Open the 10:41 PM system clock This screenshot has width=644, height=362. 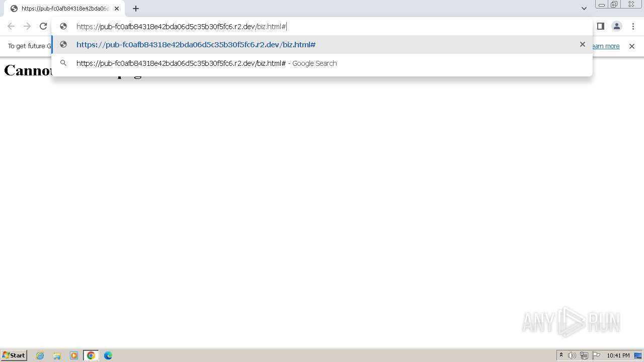[x=618, y=355]
